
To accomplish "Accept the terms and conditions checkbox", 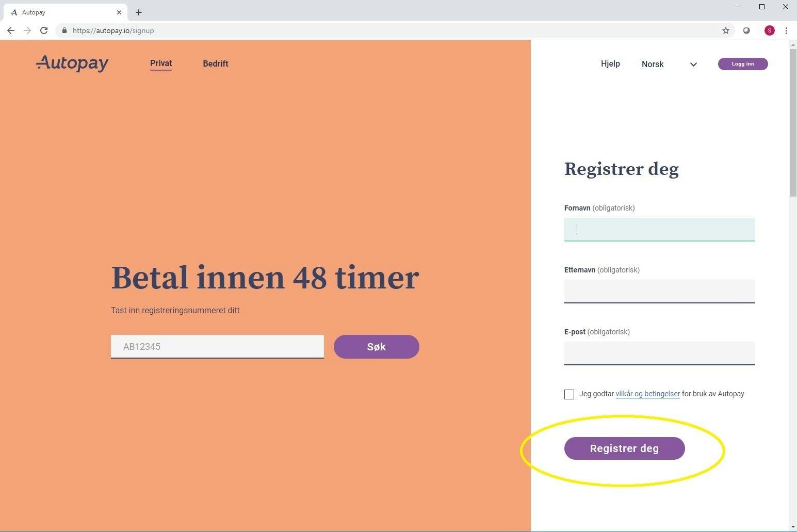I will pyautogui.click(x=569, y=394).
